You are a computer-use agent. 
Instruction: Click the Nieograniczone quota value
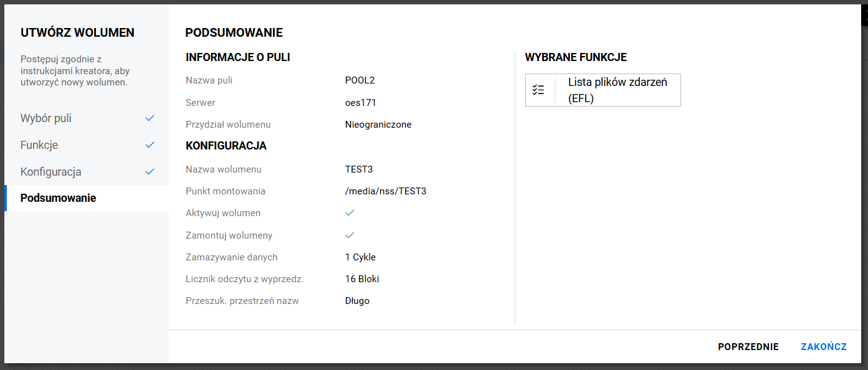(x=378, y=125)
